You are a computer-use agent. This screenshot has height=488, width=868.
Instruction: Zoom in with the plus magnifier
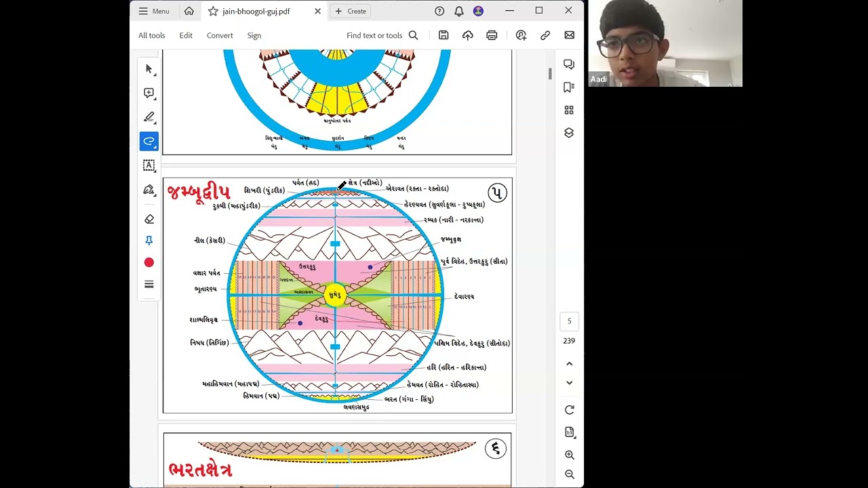coord(570,455)
